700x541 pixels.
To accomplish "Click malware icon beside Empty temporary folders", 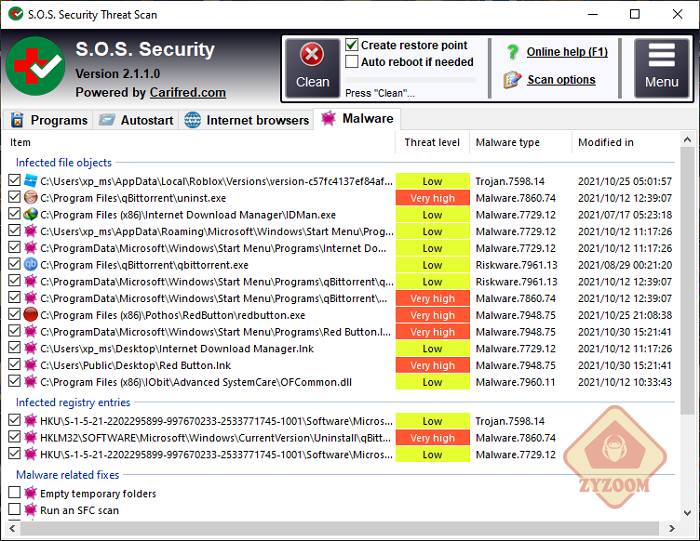I will point(30,493).
